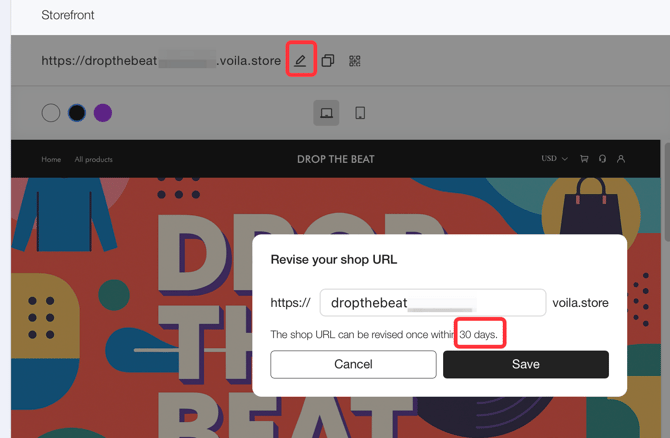Select the black theme color swatch
670x438 pixels.
(x=77, y=113)
